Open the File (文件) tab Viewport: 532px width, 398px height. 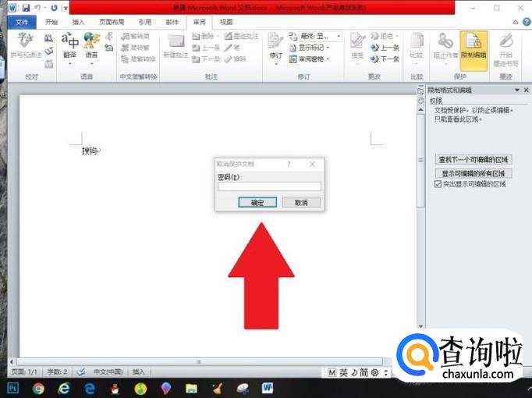pyautogui.click(x=22, y=23)
